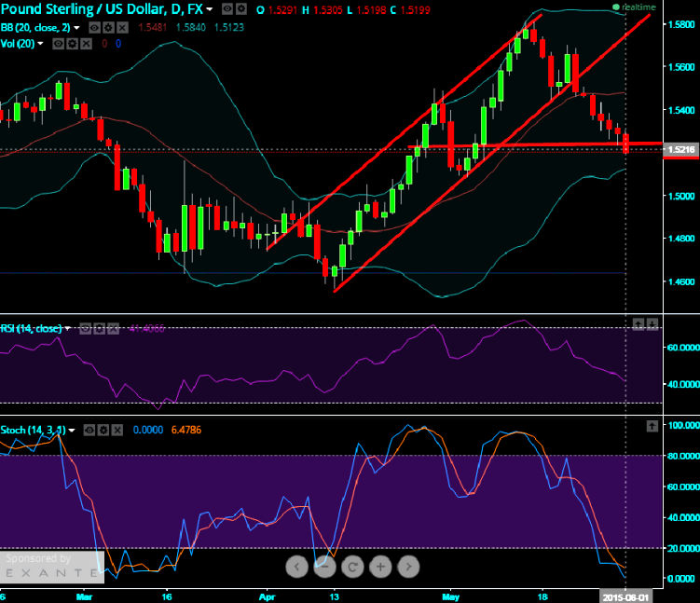Remove the BB indicator with its X icon
700x603 pixels.
click(x=123, y=28)
